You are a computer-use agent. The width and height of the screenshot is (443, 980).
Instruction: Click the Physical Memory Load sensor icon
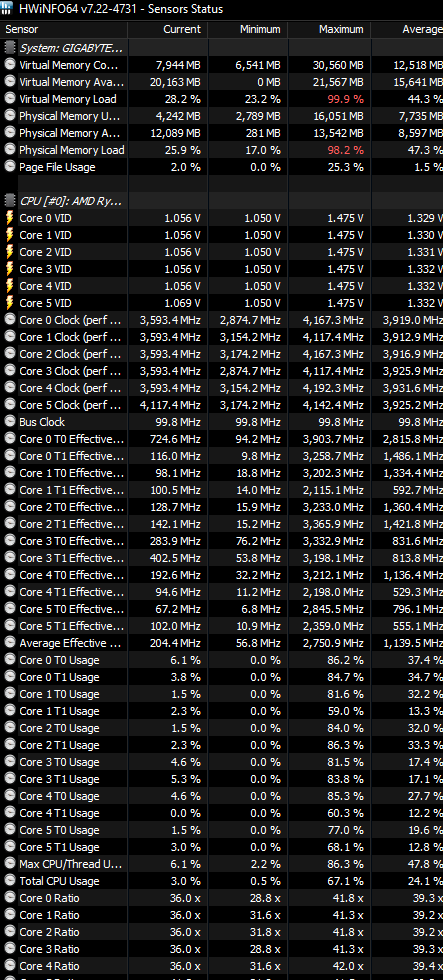click(10, 150)
